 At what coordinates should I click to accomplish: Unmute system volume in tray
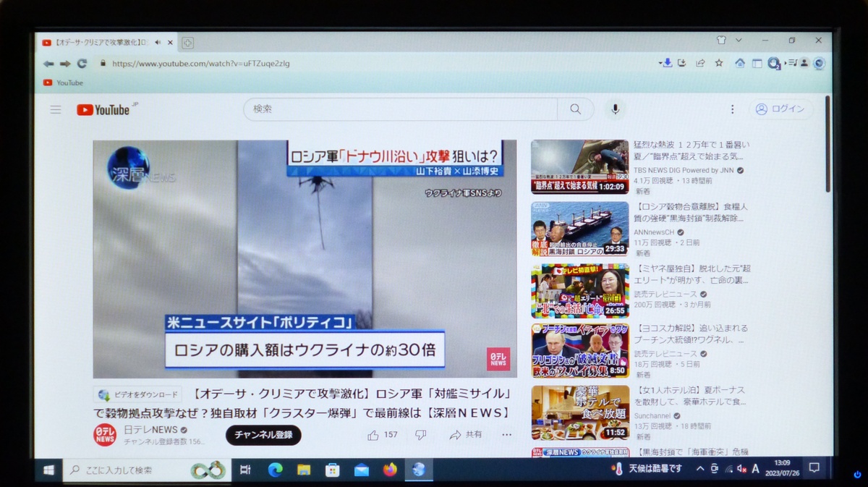(741, 470)
